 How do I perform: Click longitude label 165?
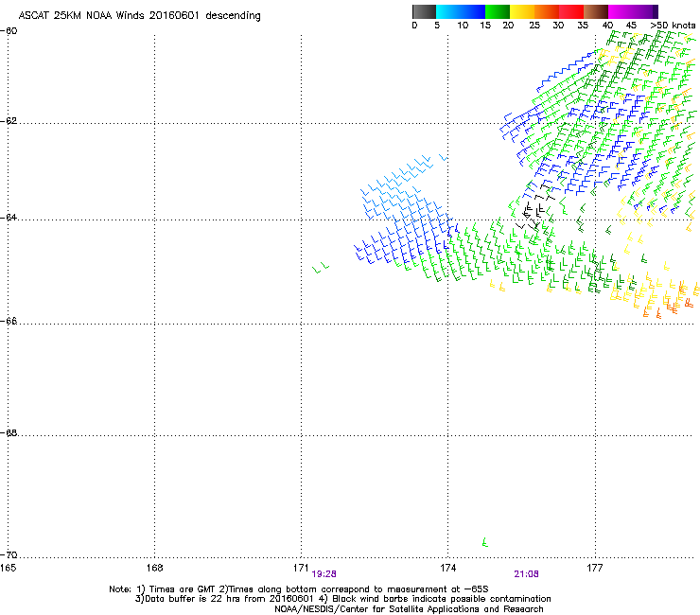8,568
